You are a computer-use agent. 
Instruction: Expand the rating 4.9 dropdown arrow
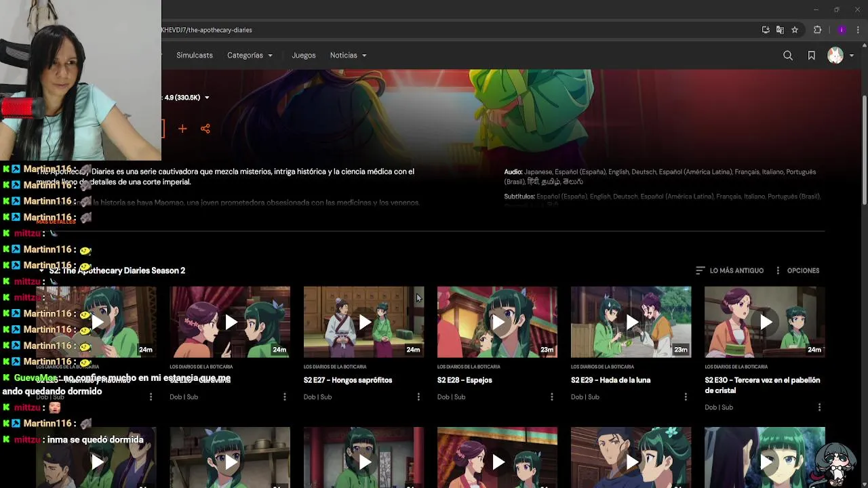click(x=207, y=98)
